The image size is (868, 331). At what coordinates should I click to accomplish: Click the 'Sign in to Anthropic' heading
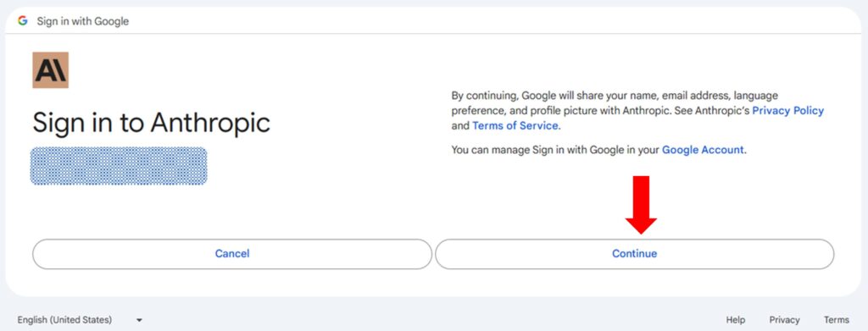(x=151, y=123)
